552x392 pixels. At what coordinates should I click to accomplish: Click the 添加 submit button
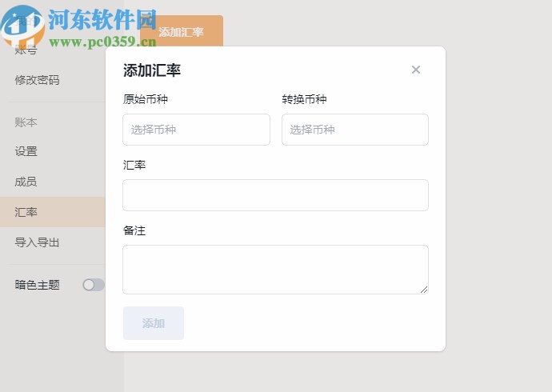point(154,323)
